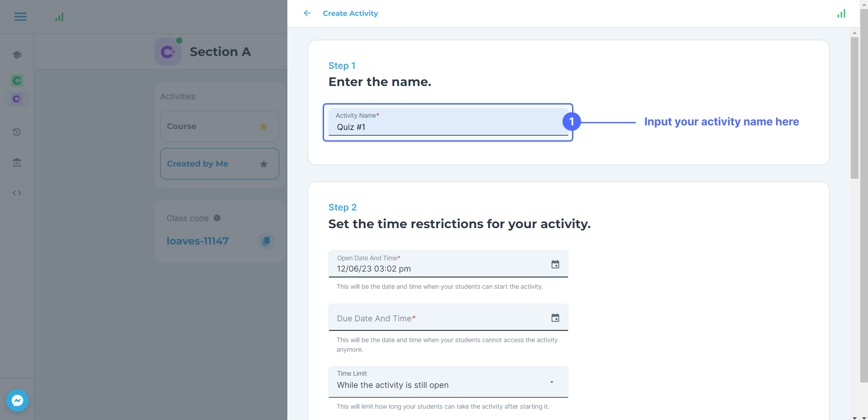This screenshot has width=868, height=420.
Task: Open the hamburger menu in the sidebar
Action: (x=20, y=17)
